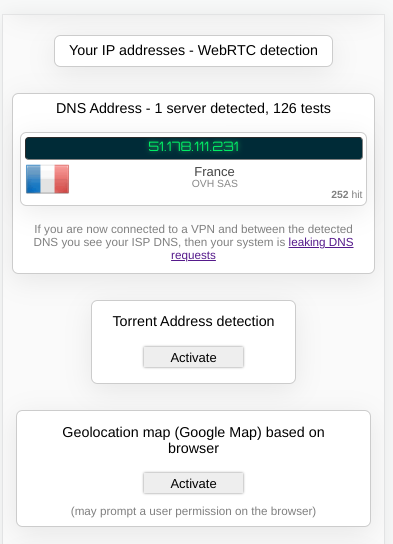Click the word 'browser' under Geolocation heading

[x=193, y=448]
